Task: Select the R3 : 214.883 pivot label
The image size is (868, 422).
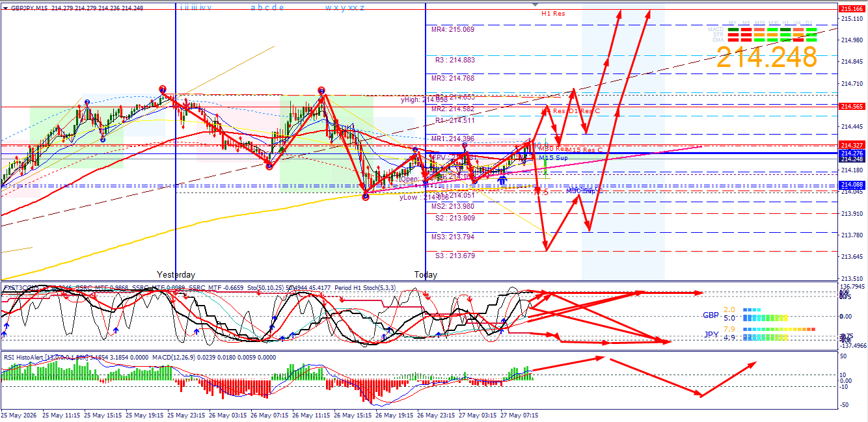Action: click(455, 59)
